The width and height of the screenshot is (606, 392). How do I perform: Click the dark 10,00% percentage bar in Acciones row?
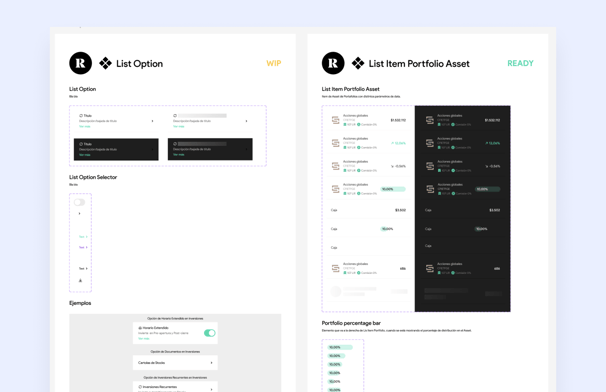(487, 189)
